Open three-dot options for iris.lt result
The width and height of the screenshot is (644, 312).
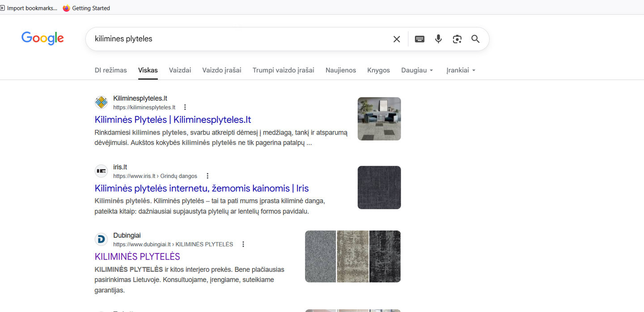point(207,176)
